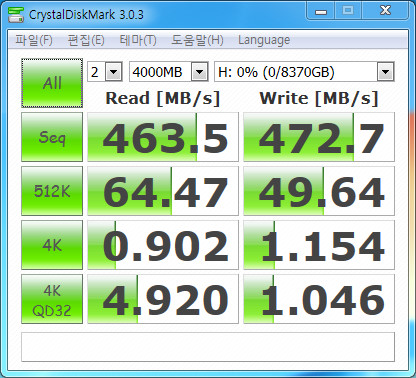Select the Seq read result 463.5
The image size is (416, 378).
tap(163, 137)
